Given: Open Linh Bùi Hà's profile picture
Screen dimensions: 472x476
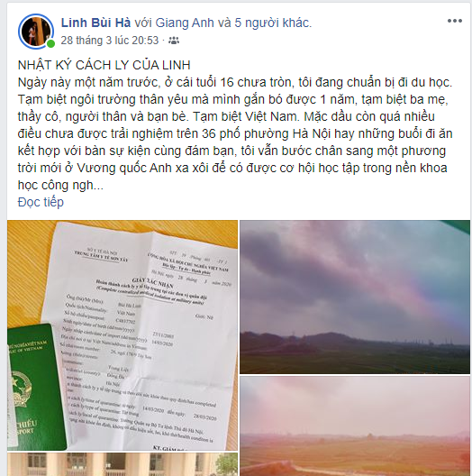Looking at the screenshot, I should coord(36,32).
